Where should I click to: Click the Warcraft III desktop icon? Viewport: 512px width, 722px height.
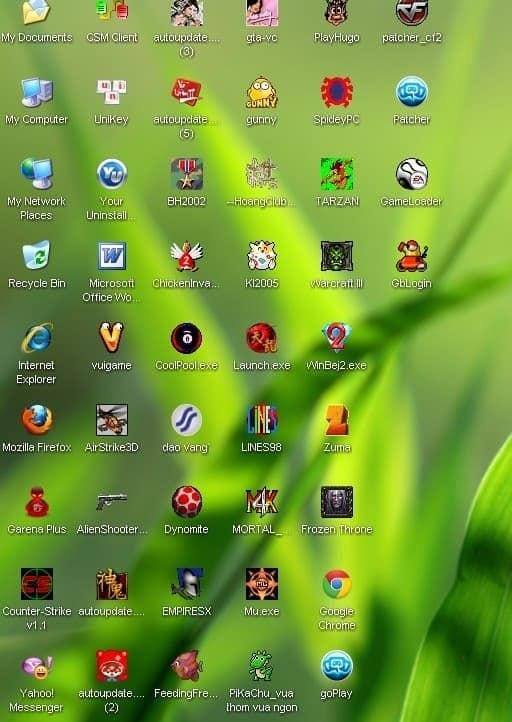(337, 256)
